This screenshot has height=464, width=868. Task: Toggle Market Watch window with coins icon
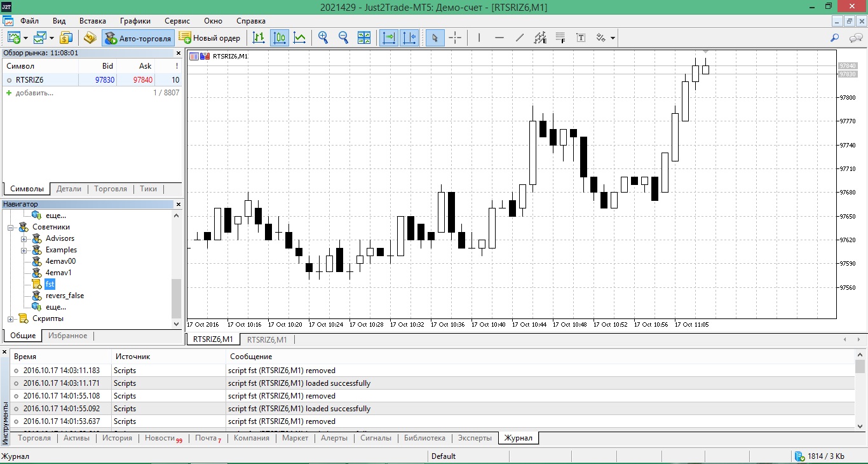point(67,38)
